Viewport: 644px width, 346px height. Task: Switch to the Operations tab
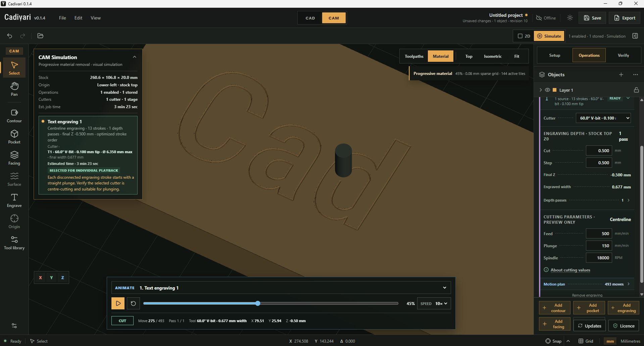[x=589, y=55]
